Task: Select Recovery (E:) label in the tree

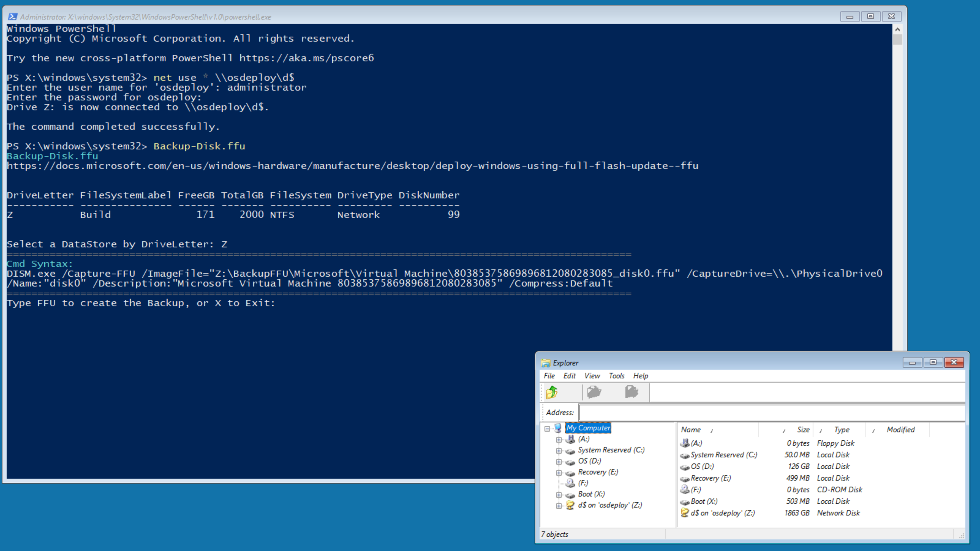Action: coord(598,472)
